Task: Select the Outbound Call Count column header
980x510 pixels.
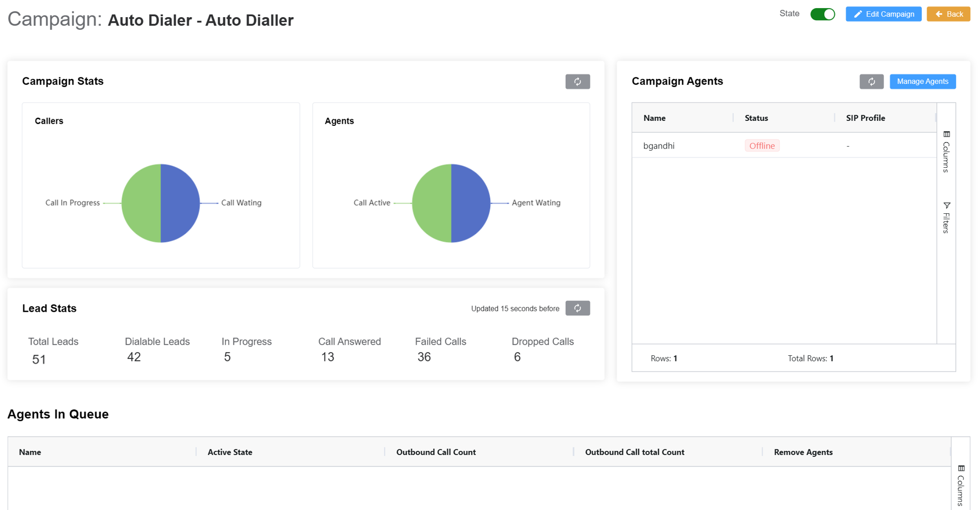Action: pyautogui.click(x=435, y=452)
